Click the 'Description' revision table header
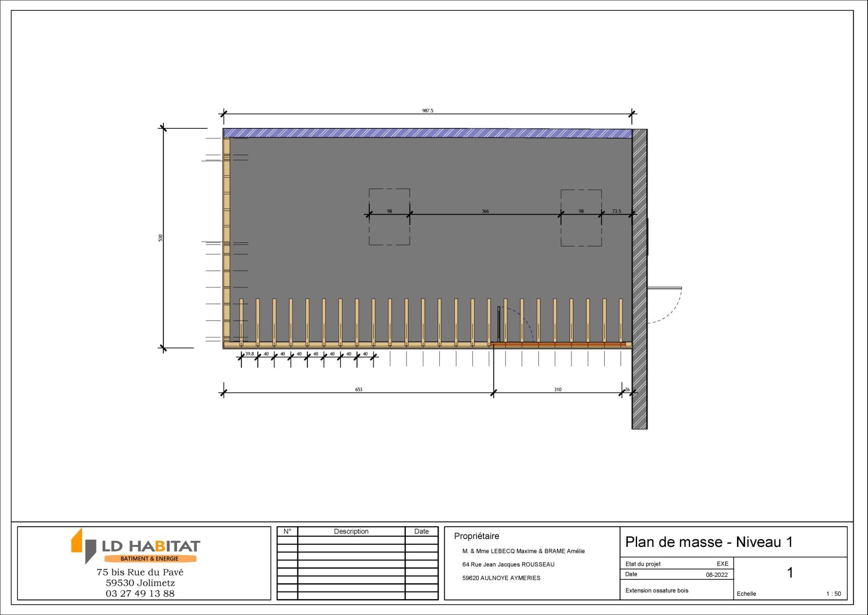This screenshot has height=615, width=868. tap(351, 531)
